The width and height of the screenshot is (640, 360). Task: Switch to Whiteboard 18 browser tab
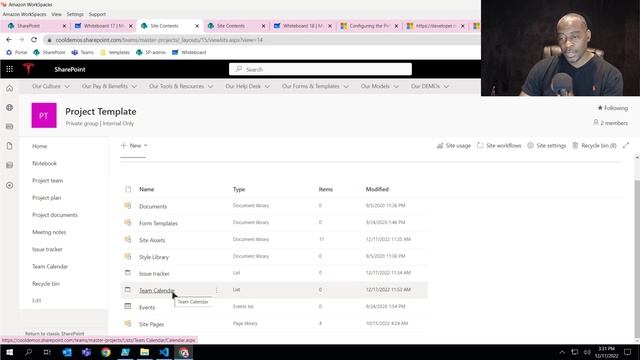coord(302,26)
